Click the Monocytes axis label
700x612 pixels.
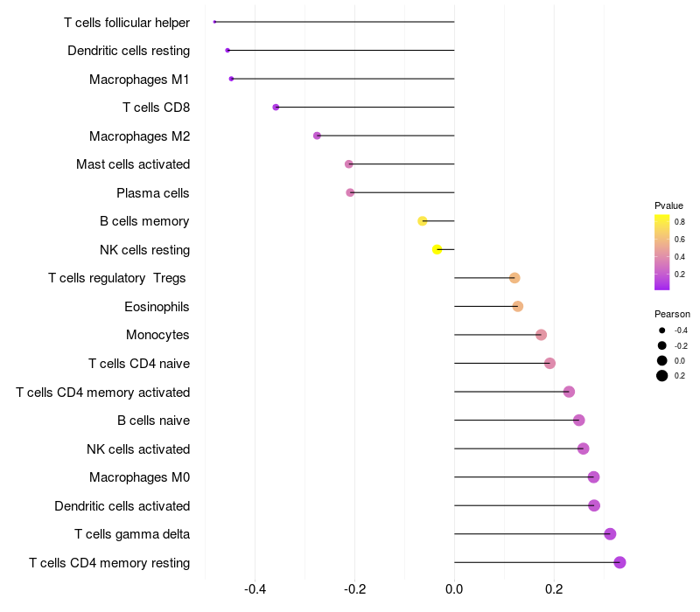(157, 335)
